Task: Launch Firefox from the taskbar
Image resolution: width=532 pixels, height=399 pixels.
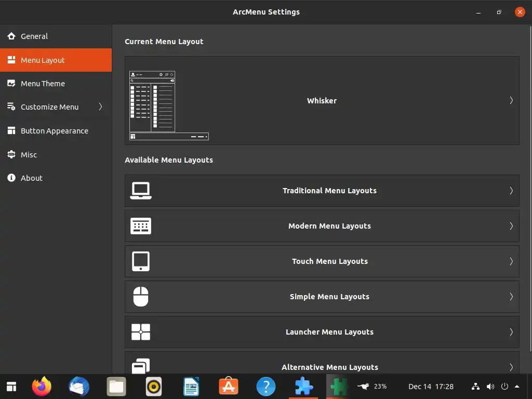Action: (42, 387)
